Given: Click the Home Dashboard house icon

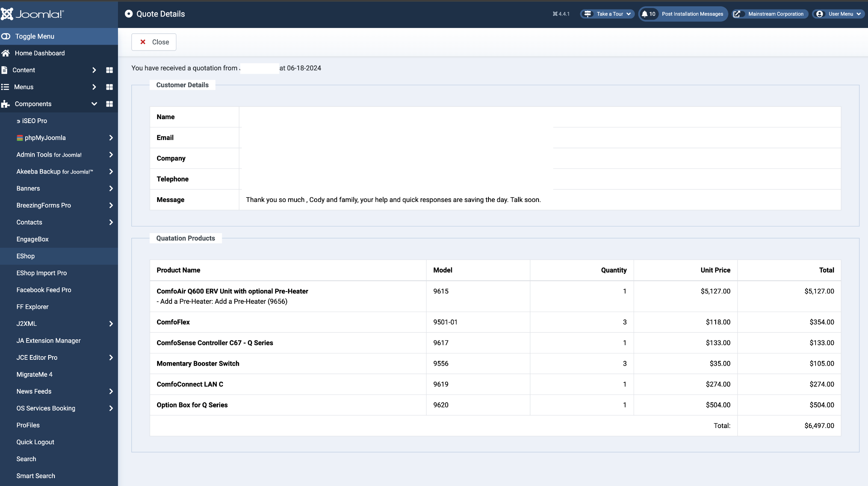Looking at the screenshot, I should tap(6, 53).
